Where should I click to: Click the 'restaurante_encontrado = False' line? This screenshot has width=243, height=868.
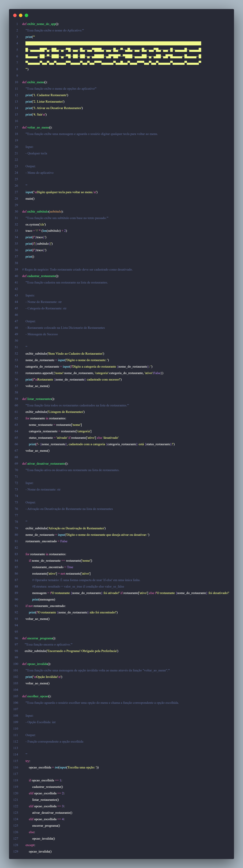tap(47, 541)
